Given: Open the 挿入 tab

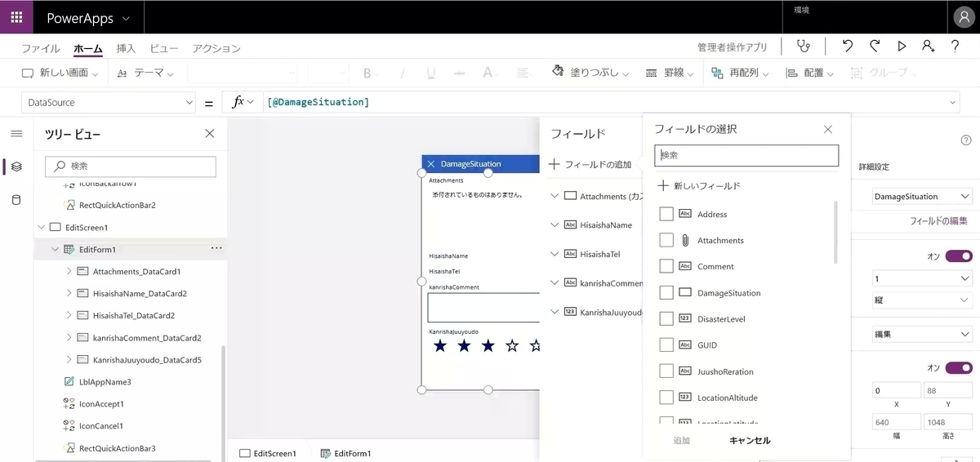Looking at the screenshot, I should [x=126, y=49].
